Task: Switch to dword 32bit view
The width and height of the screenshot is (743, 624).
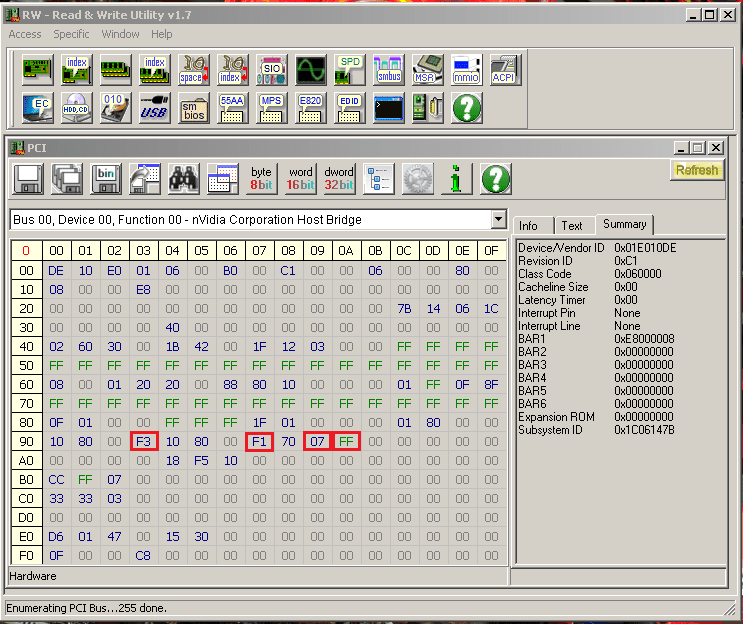Action: point(339,178)
